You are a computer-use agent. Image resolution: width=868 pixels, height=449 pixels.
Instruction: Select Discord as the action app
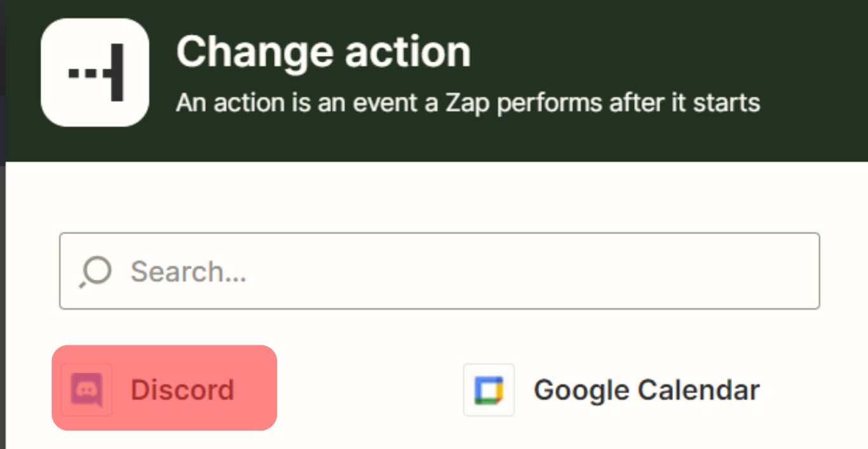[164, 389]
